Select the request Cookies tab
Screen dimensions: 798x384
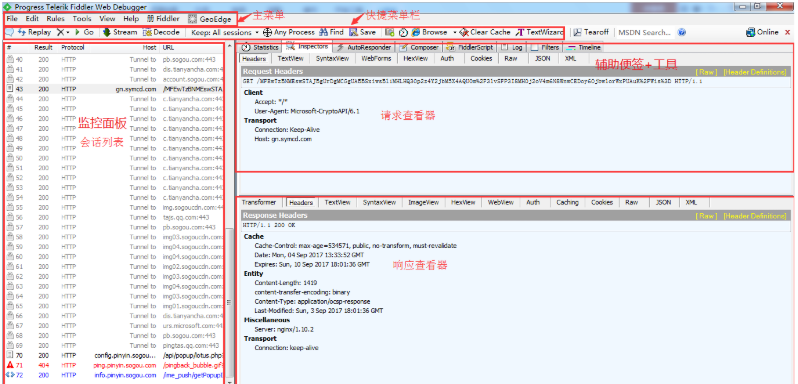[x=481, y=58]
